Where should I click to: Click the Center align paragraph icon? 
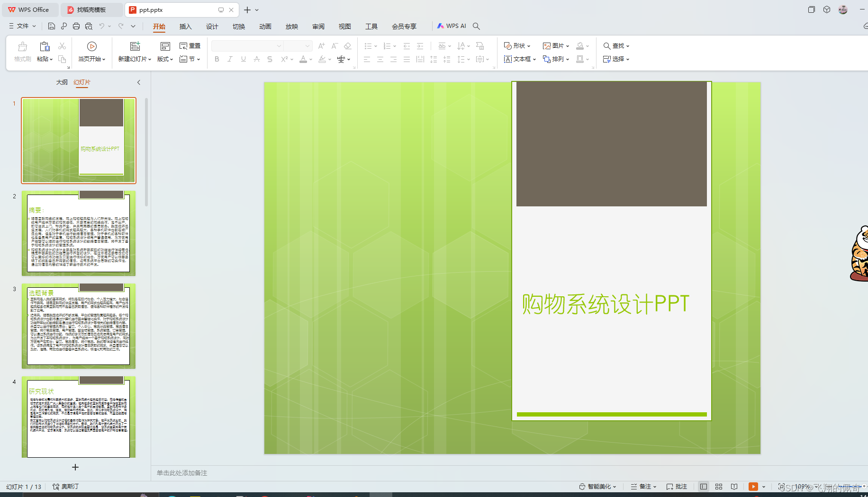[380, 59]
